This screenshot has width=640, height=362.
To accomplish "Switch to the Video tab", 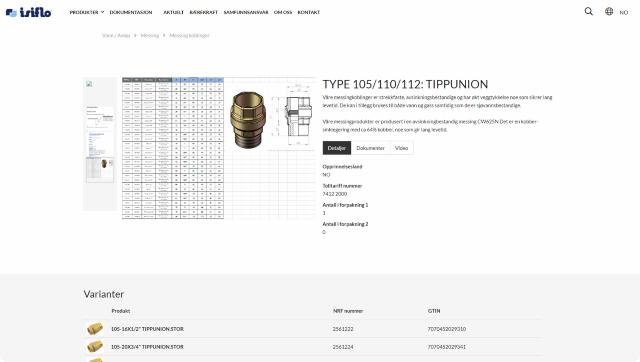I will pyautogui.click(x=401, y=148).
